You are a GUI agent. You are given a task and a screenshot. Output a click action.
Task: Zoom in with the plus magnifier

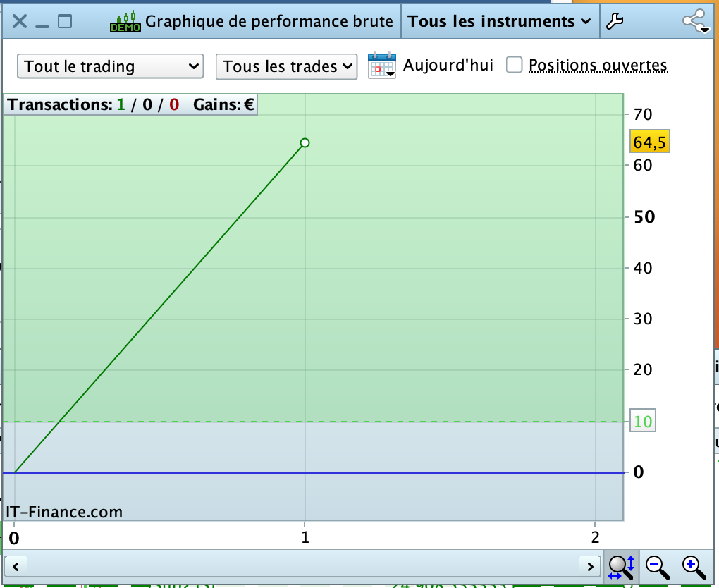click(x=694, y=567)
